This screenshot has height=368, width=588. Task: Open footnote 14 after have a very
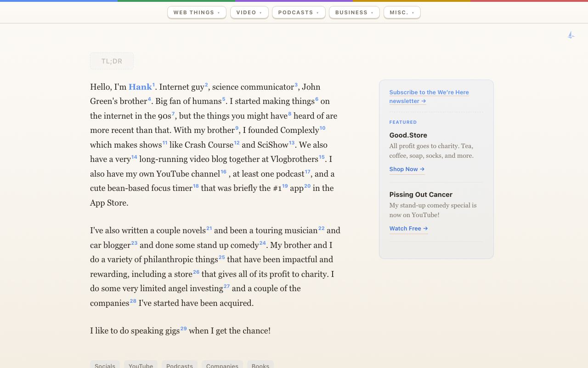(134, 157)
